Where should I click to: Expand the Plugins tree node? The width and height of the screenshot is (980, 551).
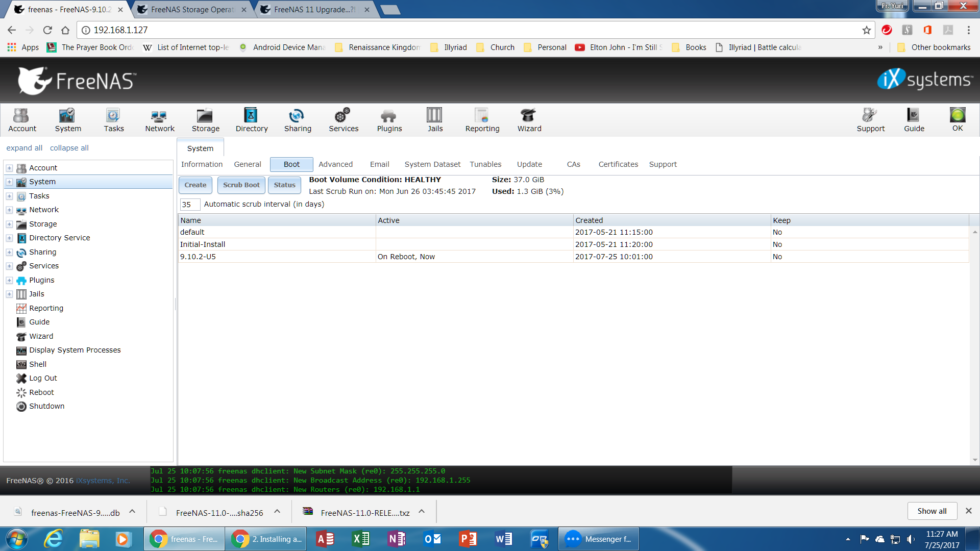coord(9,280)
